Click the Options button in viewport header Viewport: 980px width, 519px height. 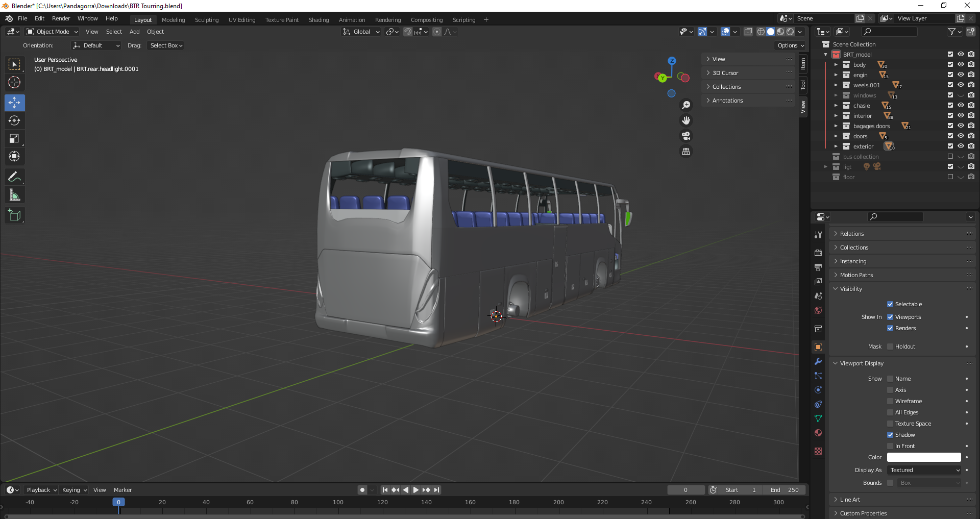[x=790, y=45]
